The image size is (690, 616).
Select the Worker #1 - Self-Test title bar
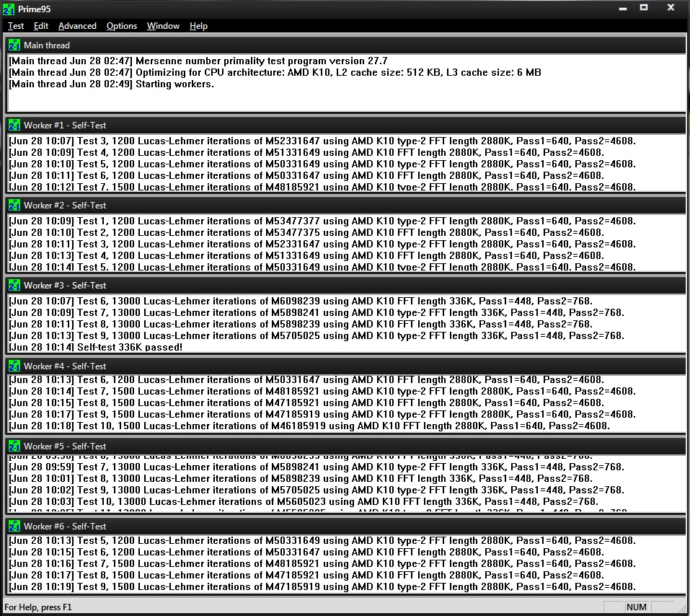pos(345,125)
